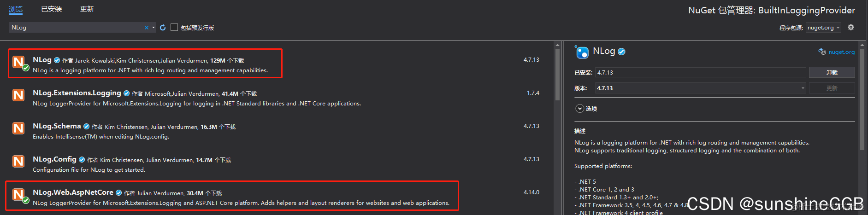Open NuGet settings gear icon
Image resolution: width=868 pixels, height=215 pixels.
(851, 28)
